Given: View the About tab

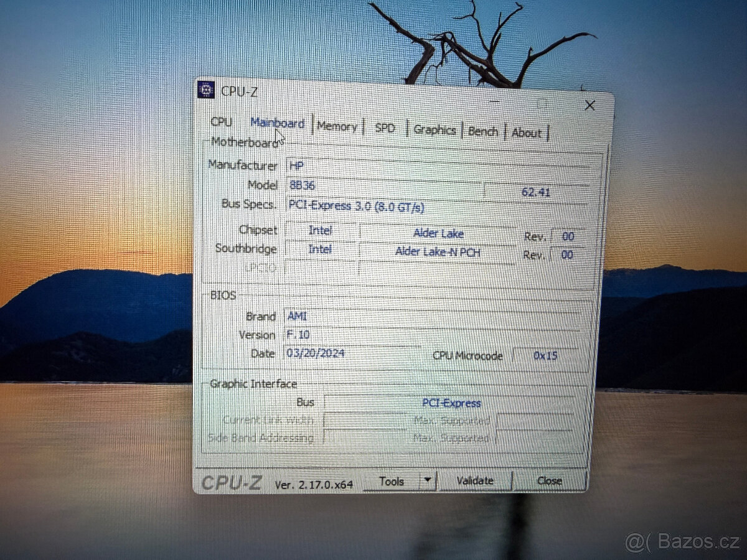Looking at the screenshot, I should [x=527, y=133].
